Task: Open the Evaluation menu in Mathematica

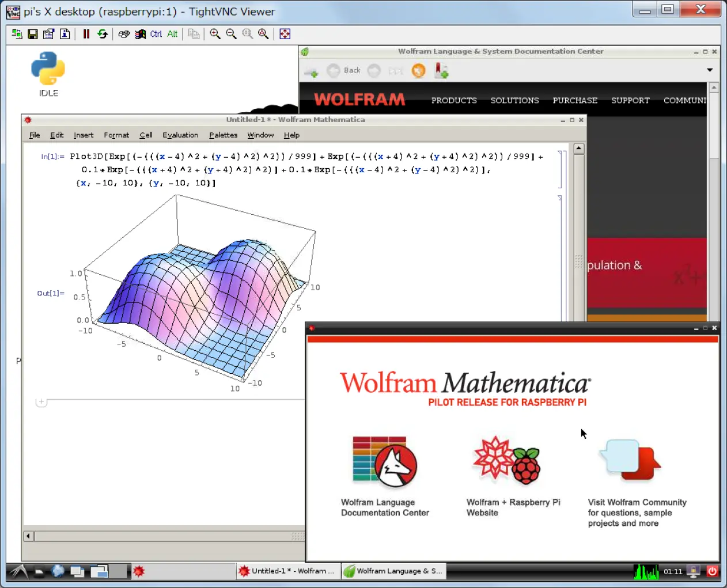Action: tap(180, 135)
